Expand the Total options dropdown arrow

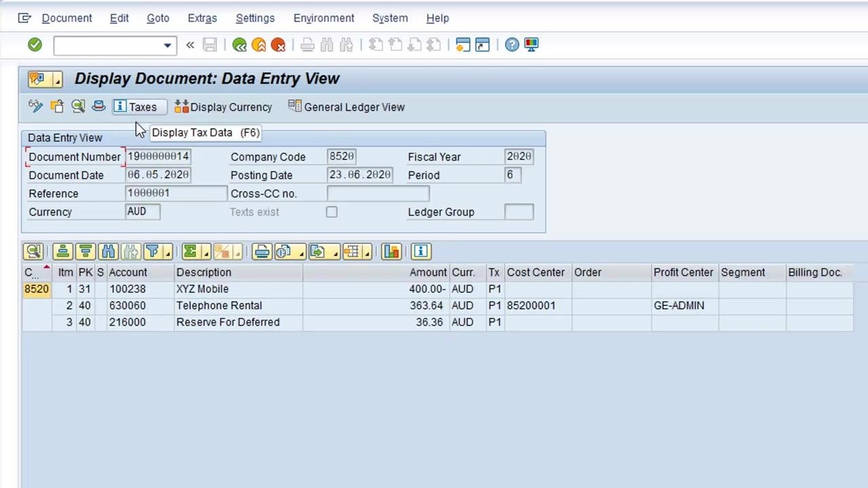click(x=205, y=252)
